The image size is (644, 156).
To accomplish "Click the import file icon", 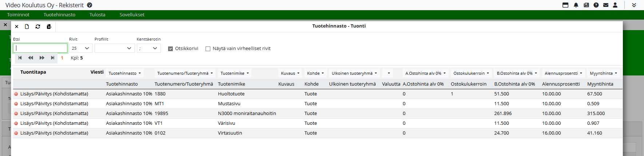I will [x=49, y=26].
